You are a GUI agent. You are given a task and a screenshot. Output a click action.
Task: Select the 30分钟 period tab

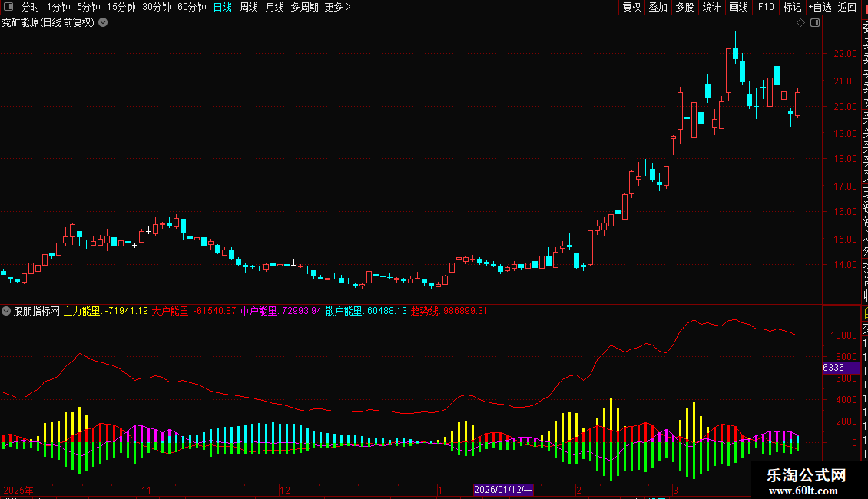[157, 7]
